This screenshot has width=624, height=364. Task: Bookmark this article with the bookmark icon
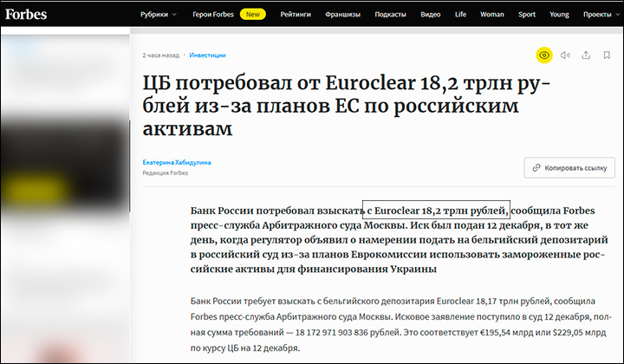pos(607,55)
